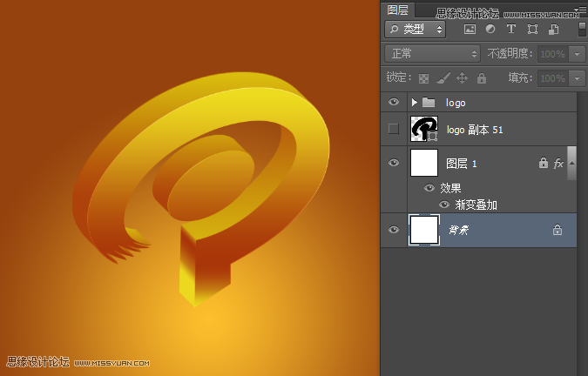The width and height of the screenshot is (588, 376).
Task: Select the 效果 effects label
Action: click(450, 188)
